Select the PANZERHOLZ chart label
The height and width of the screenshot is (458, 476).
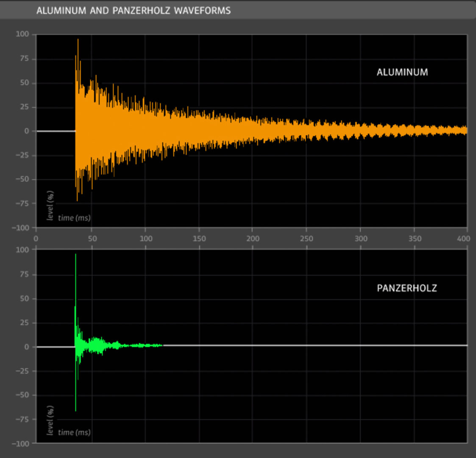(x=406, y=288)
